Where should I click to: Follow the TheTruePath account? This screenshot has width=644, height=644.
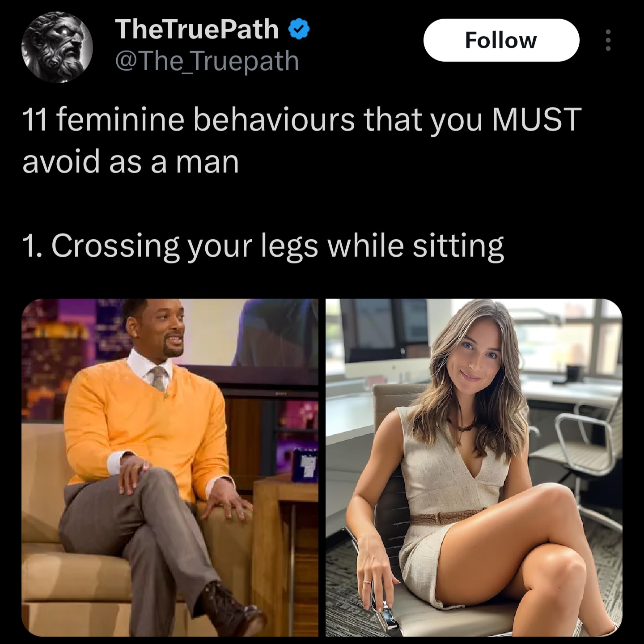tap(501, 40)
